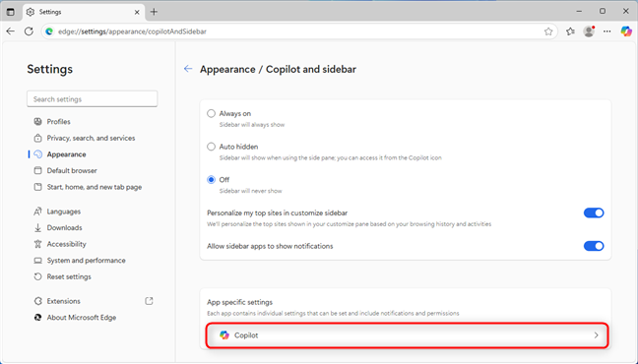This screenshot has height=364, width=638.
Task: Click the Sidebar will always show text
Action: 252,125
